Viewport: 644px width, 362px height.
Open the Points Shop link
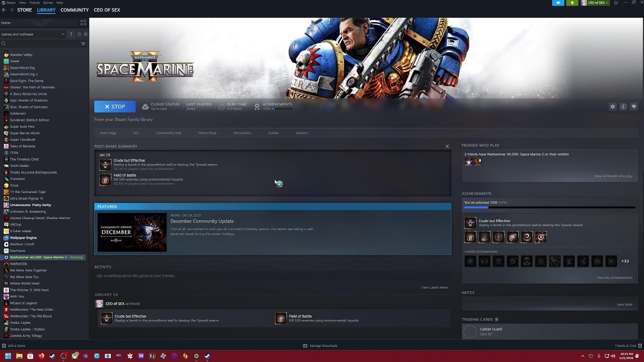pos(207,133)
